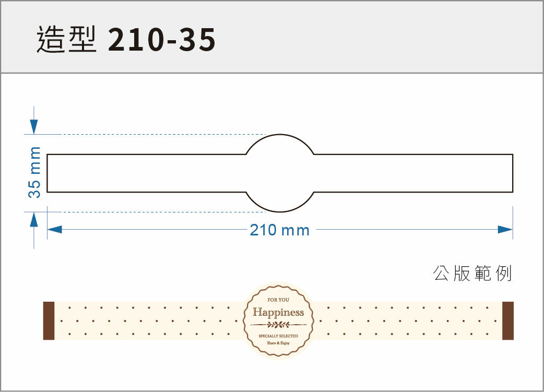Pick the right brown end block
The height and width of the screenshot is (392, 544).
[x=508, y=320]
